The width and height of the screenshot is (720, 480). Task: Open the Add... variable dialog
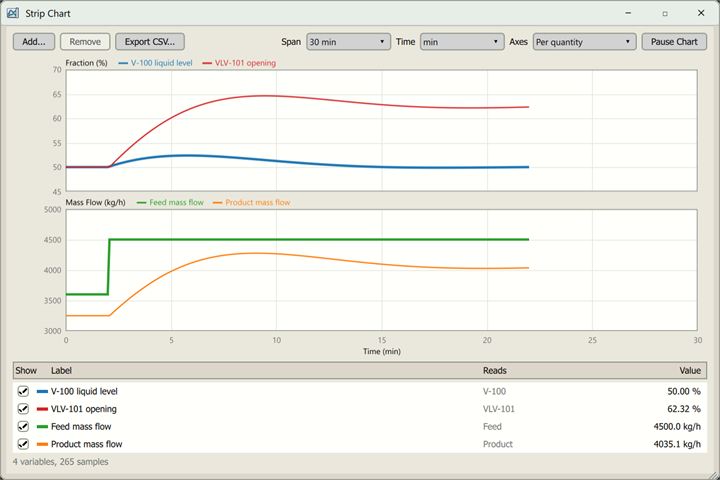(34, 41)
